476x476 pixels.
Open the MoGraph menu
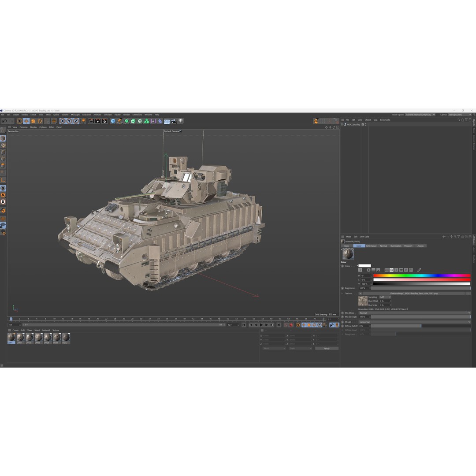[x=75, y=115]
